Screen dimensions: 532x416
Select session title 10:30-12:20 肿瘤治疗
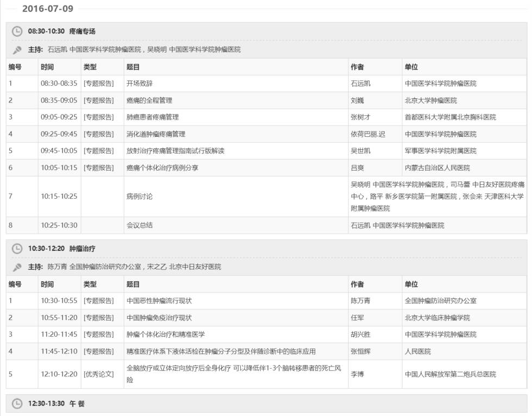tap(62, 249)
